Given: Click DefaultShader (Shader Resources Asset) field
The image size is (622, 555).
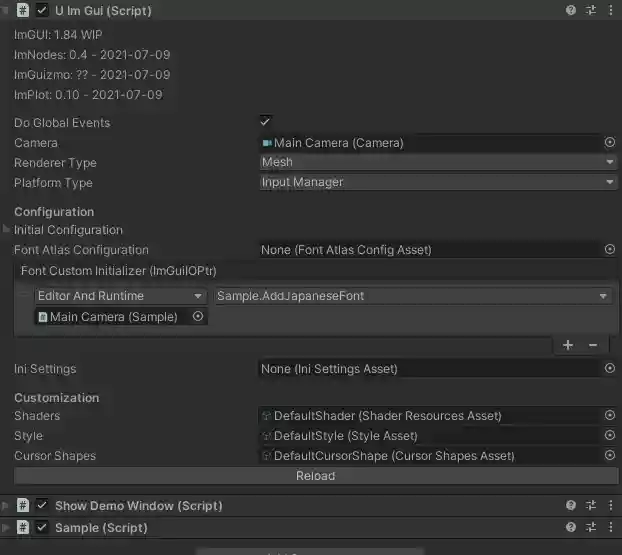Looking at the screenshot, I should (431, 416).
